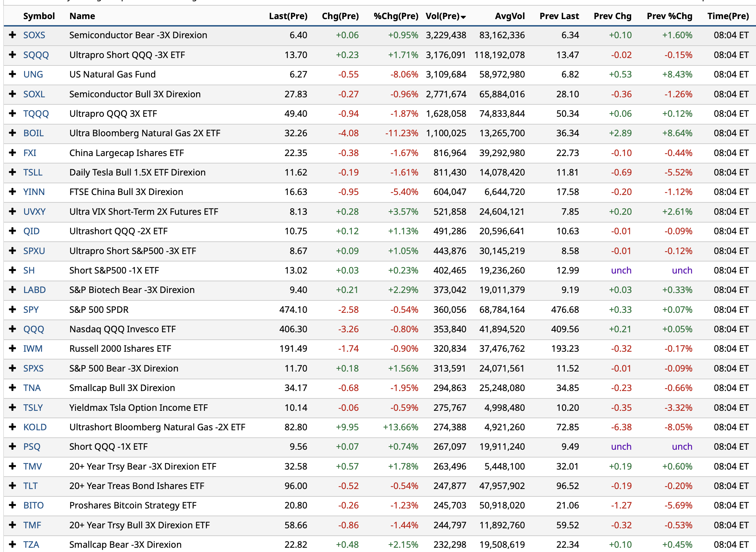The width and height of the screenshot is (756, 552).
Task: Open the IWM symbol link
Action: click(x=33, y=349)
